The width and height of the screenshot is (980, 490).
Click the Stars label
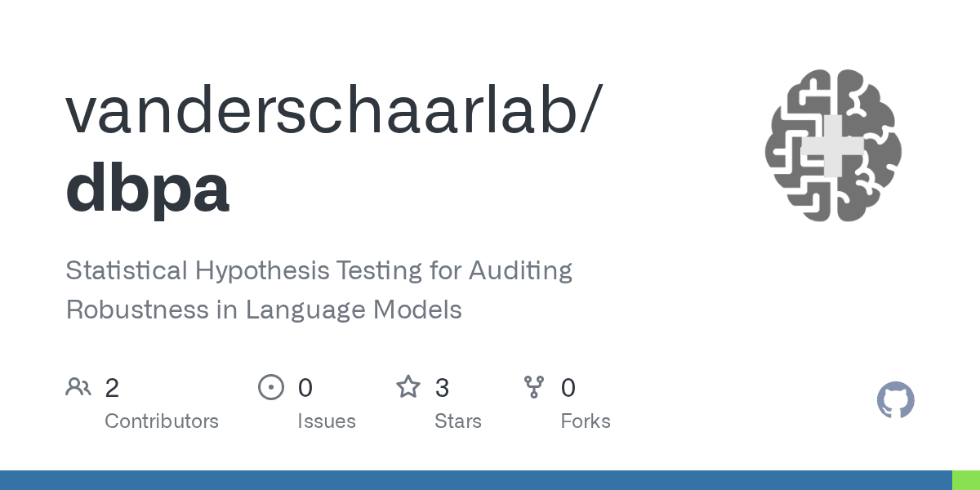(x=458, y=421)
